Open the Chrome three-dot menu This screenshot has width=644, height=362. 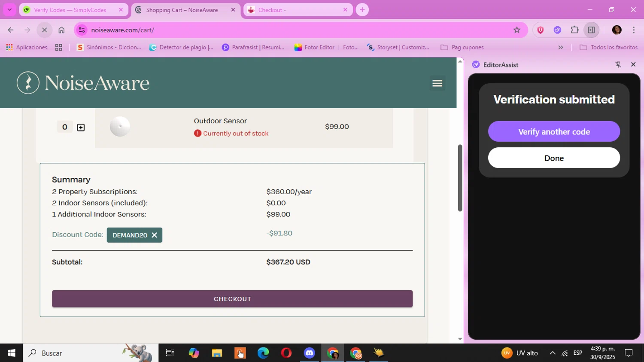coord(634,30)
